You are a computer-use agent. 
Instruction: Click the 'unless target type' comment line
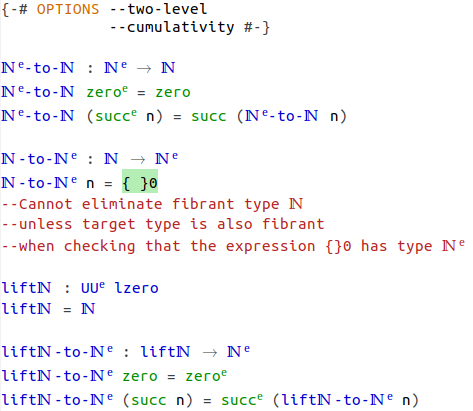tap(163, 224)
